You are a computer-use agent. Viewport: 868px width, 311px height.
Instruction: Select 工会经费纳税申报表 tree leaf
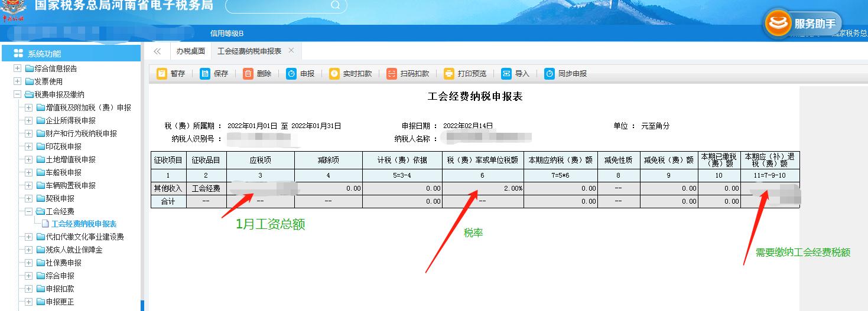tap(84, 224)
